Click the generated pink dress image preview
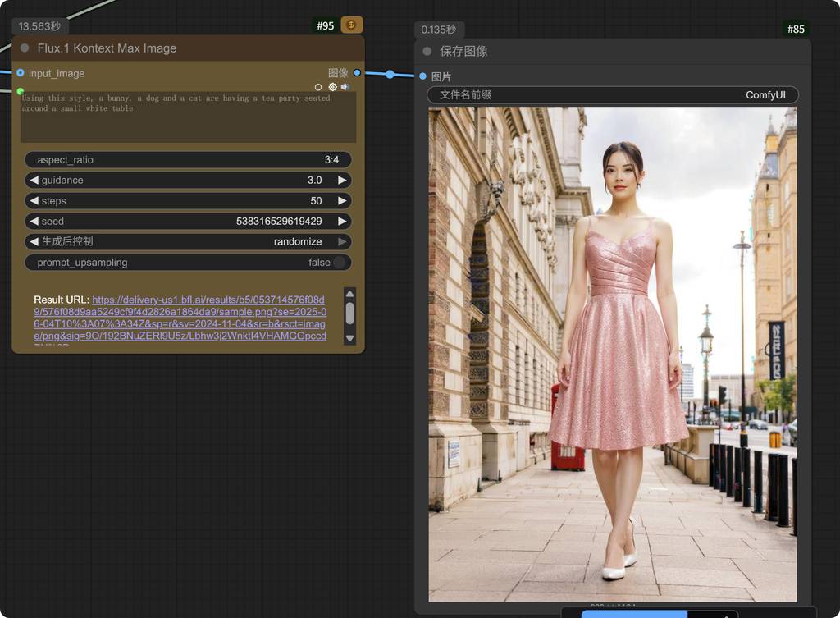 pos(612,354)
